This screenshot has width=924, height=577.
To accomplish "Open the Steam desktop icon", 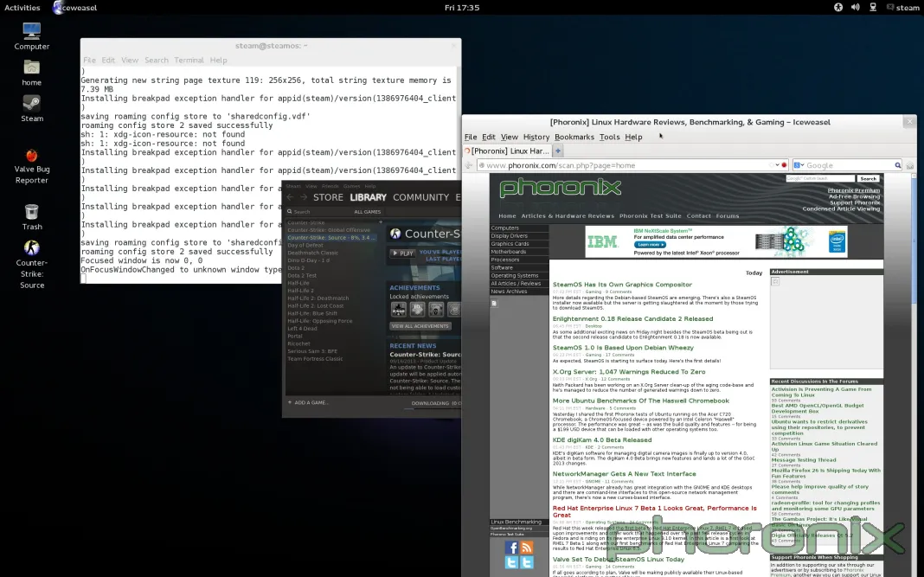I will pos(32,104).
